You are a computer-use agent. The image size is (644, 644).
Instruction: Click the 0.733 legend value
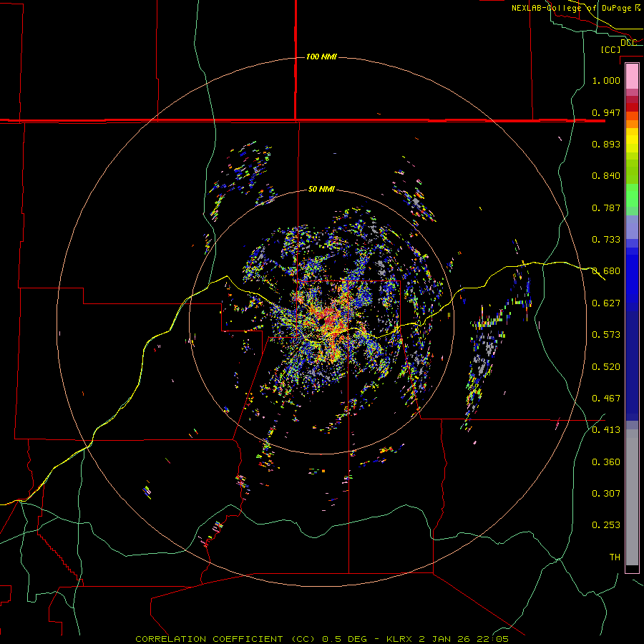click(x=606, y=240)
